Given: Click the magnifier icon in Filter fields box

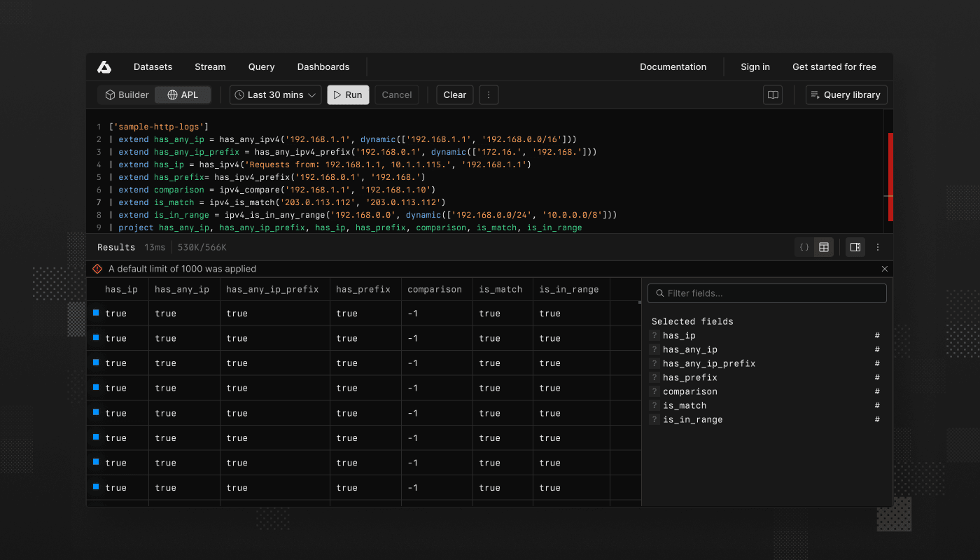Looking at the screenshot, I should click(x=661, y=293).
